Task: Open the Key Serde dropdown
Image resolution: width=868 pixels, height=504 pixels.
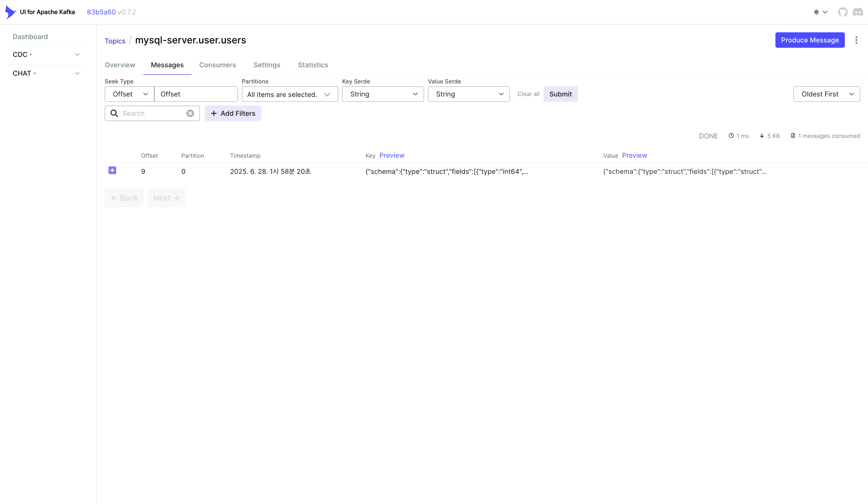Action: 383,94
